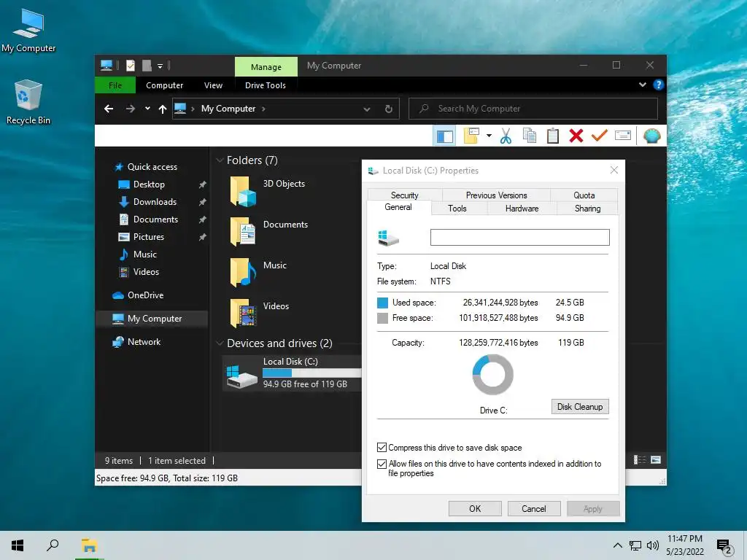This screenshot has height=560, width=747.
Task: Go back with the left arrow
Action: [x=109, y=109]
